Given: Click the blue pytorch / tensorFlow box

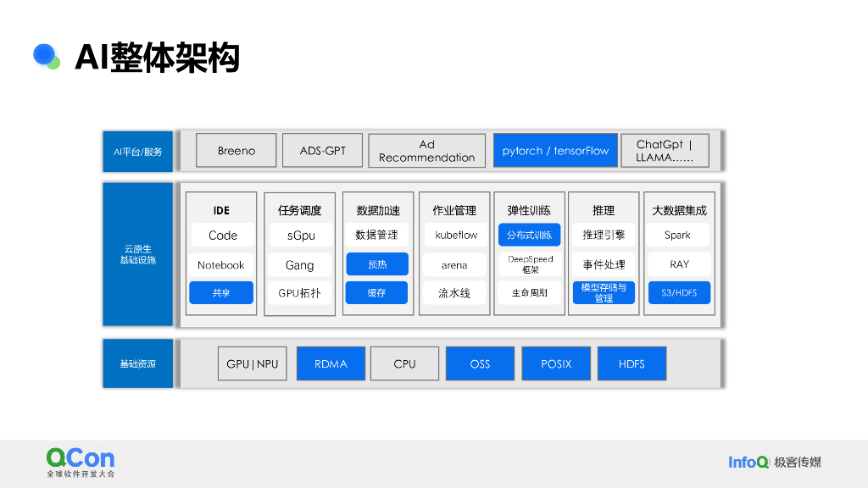Looking at the screenshot, I should tap(554, 151).
